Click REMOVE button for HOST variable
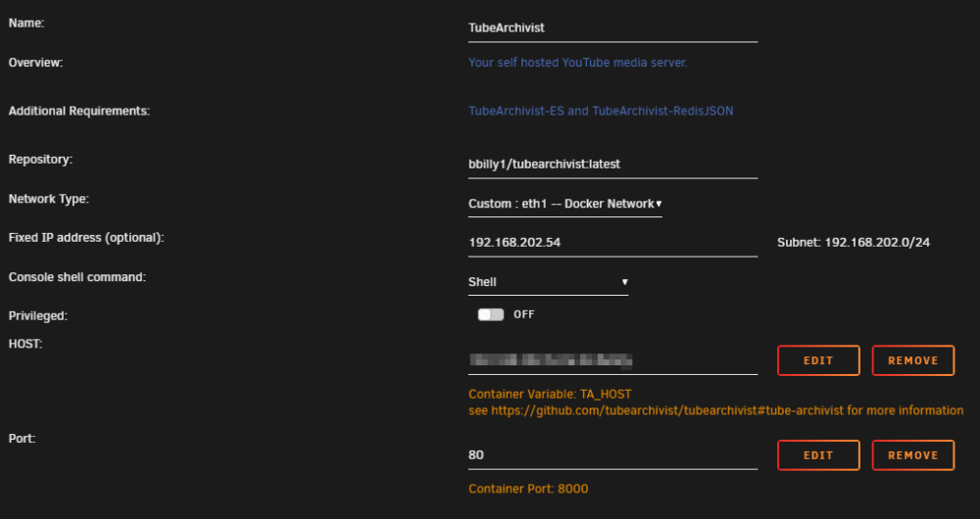Viewport: 980px width, 519px height. pyautogui.click(x=913, y=360)
